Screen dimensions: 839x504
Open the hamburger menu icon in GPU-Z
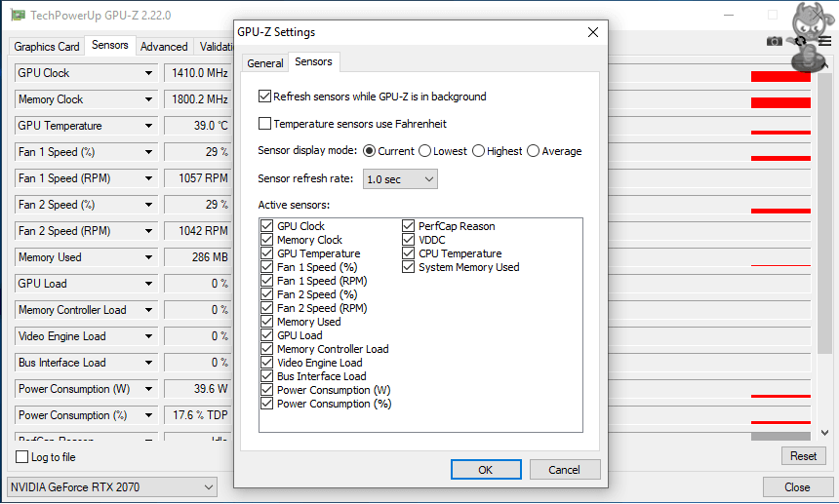(x=825, y=41)
